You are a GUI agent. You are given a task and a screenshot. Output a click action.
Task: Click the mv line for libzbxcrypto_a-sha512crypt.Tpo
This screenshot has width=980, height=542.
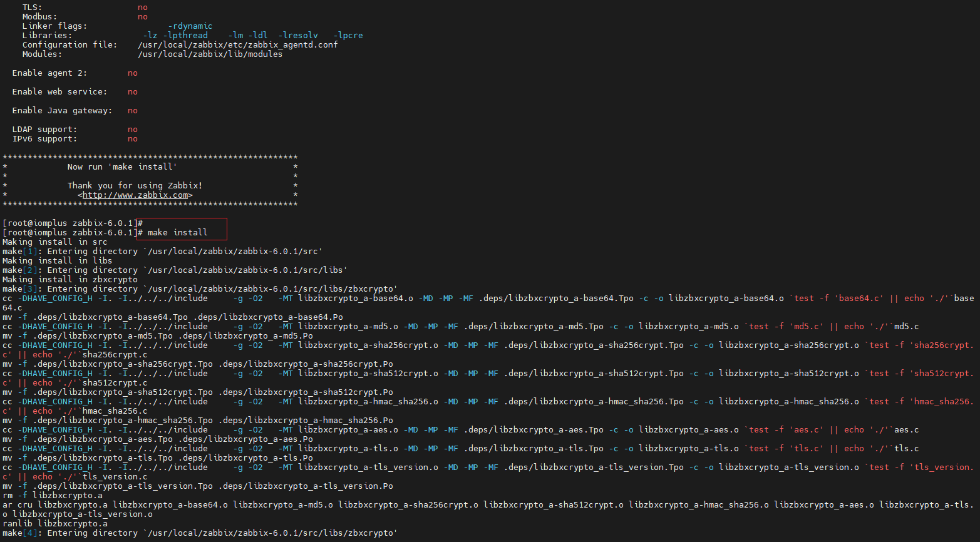tap(198, 392)
